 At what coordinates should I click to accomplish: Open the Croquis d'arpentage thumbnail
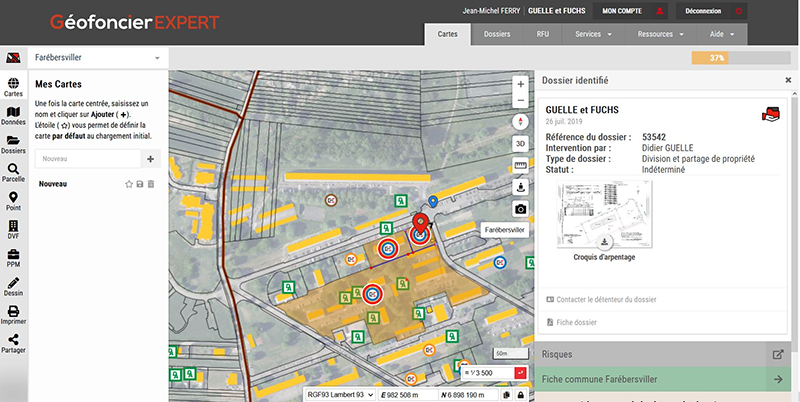pyautogui.click(x=604, y=214)
